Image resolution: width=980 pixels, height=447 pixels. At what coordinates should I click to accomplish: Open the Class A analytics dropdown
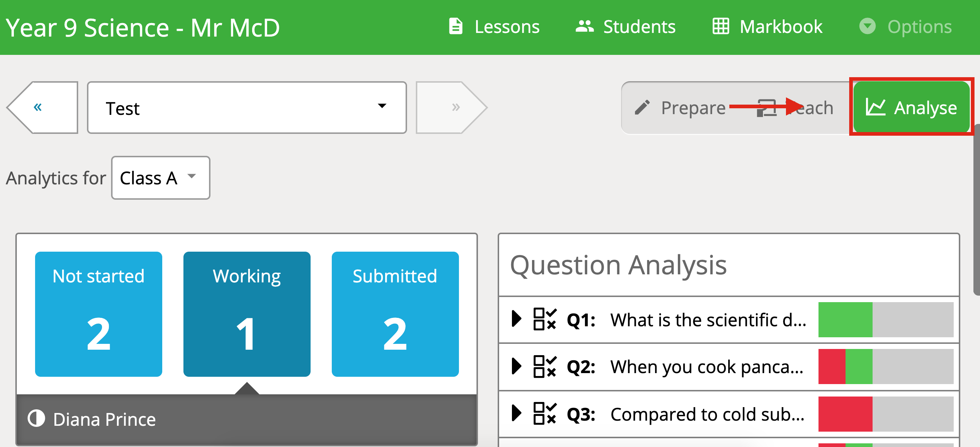pyautogui.click(x=160, y=178)
